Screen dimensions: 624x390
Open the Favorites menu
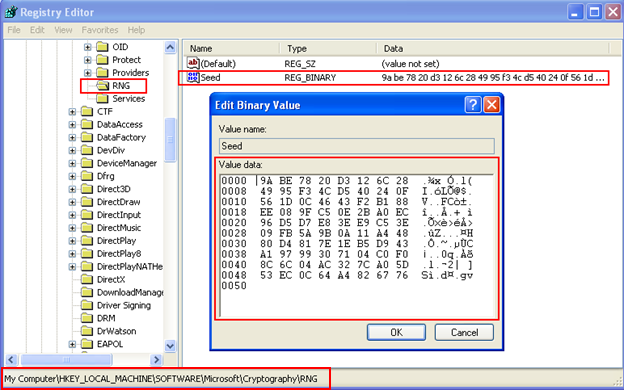(x=100, y=30)
